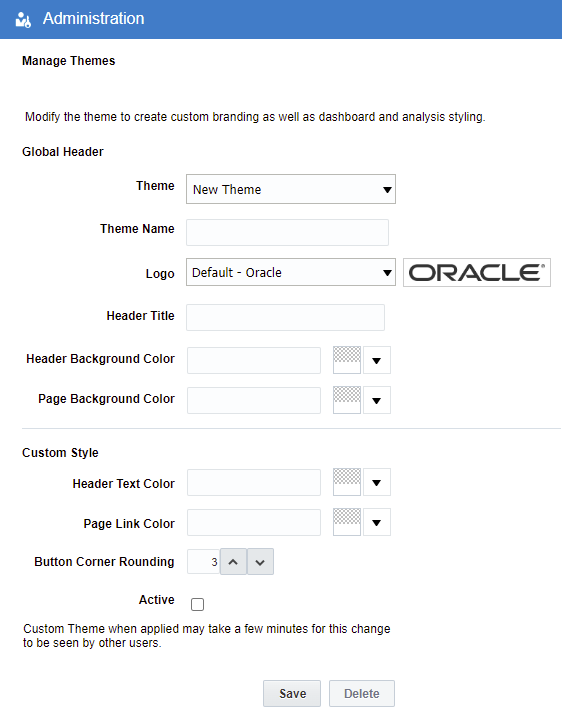The height and width of the screenshot is (721, 562).
Task: Focus the Theme Name input field
Action: point(287,232)
